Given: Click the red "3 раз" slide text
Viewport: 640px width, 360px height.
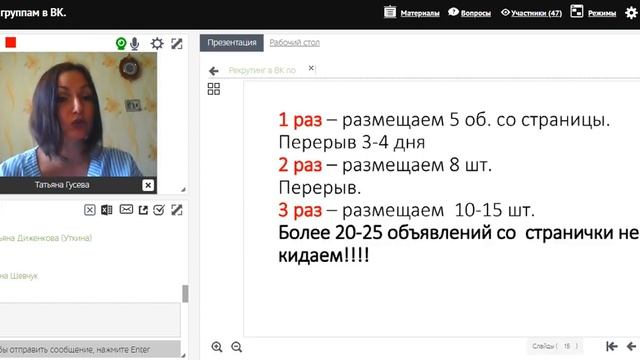Looking at the screenshot, I should tap(300, 210).
